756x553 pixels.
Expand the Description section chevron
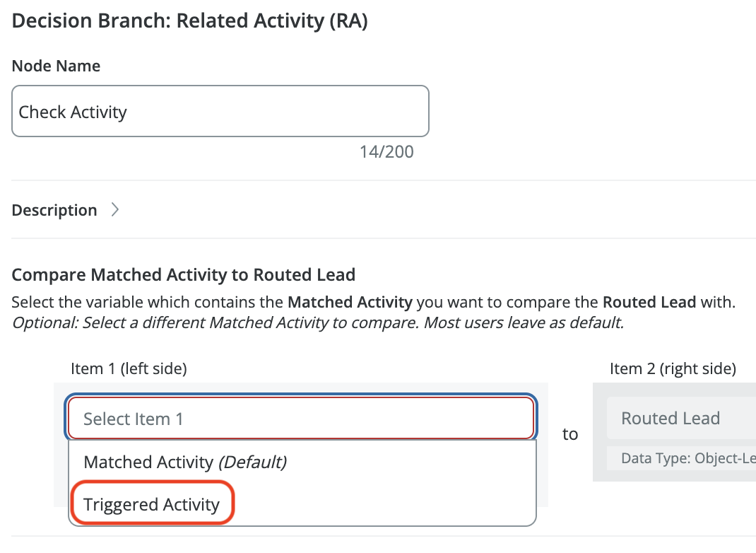coord(114,210)
